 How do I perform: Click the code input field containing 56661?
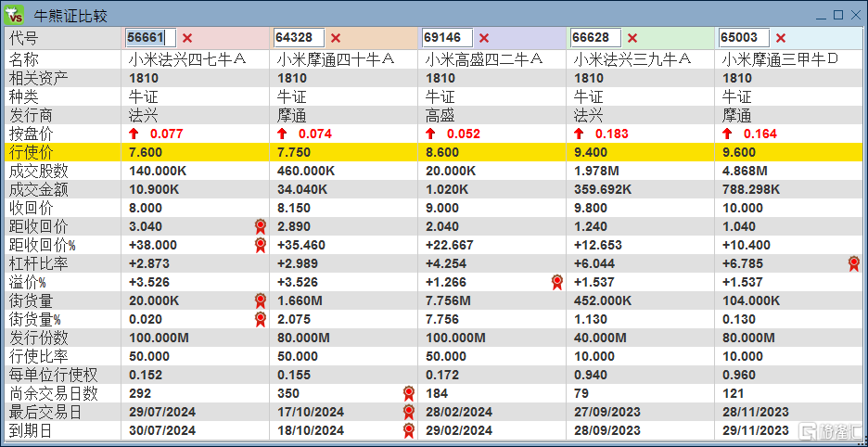[150, 38]
